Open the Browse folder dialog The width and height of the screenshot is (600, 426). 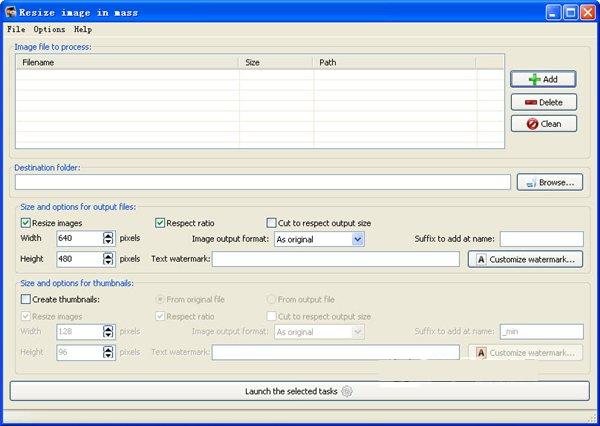pos(549,182)
